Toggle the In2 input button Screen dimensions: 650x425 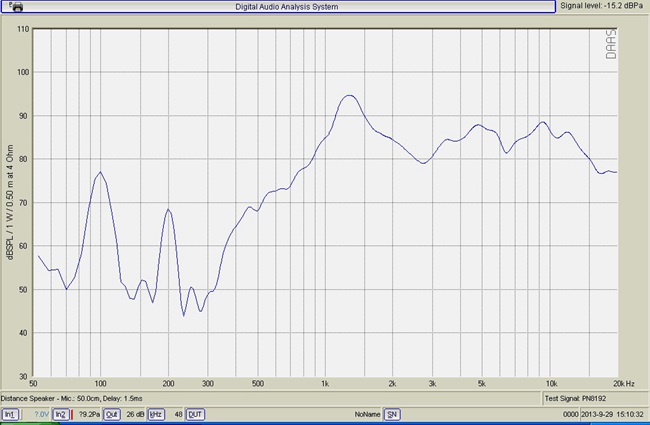[x=60, y=414]
